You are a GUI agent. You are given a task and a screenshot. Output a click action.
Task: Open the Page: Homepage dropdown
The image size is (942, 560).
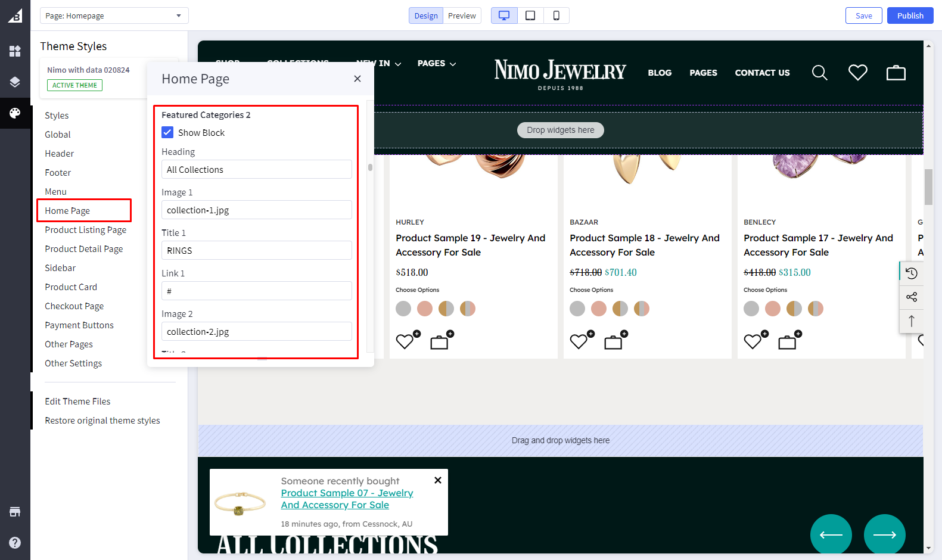pos(114,15)
